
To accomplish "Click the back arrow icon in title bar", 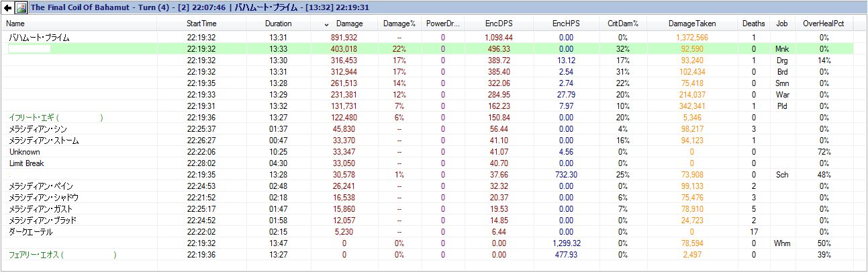I will coord(7,8).
